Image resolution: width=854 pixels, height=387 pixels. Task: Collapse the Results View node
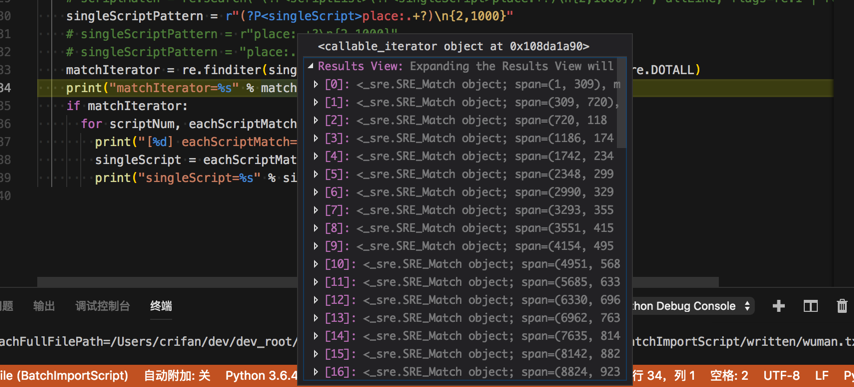(x=310, y=66)
